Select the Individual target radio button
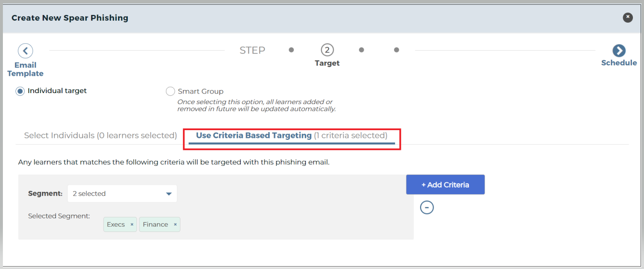This screenshot has height=269, width=644. [20, 91]
